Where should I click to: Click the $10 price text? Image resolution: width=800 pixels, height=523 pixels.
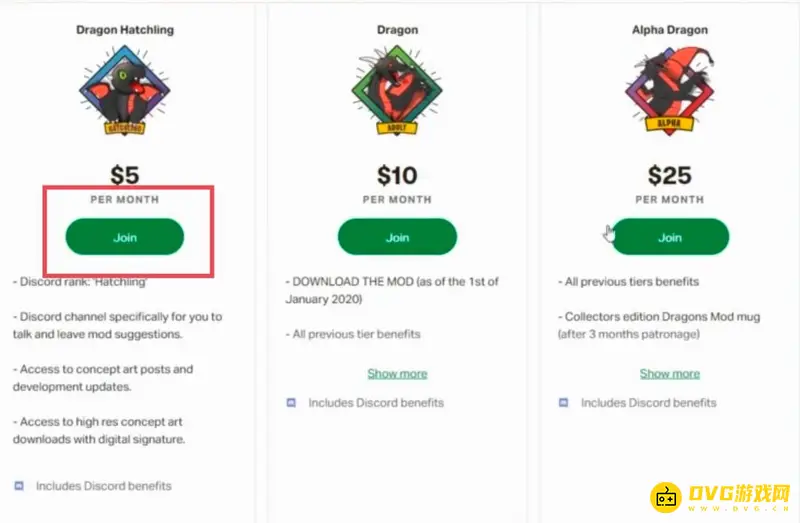pos(397,176)
